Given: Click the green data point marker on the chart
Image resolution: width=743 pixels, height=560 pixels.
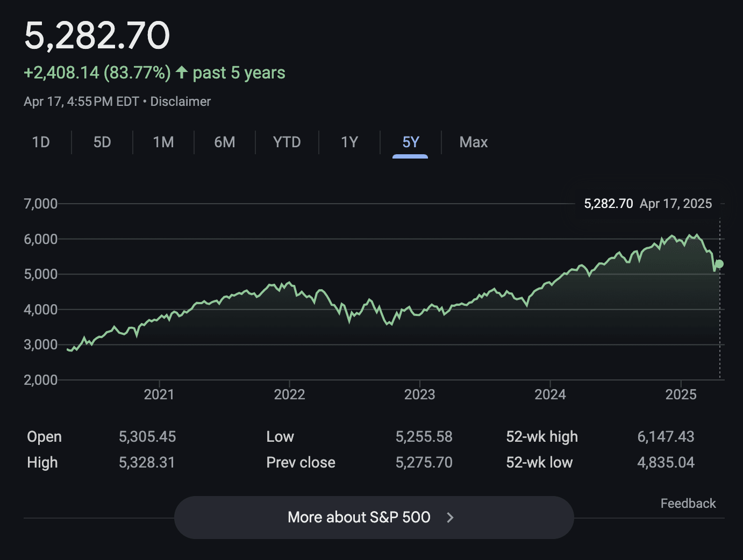Looking at the screenshot, I should [719, 264].
